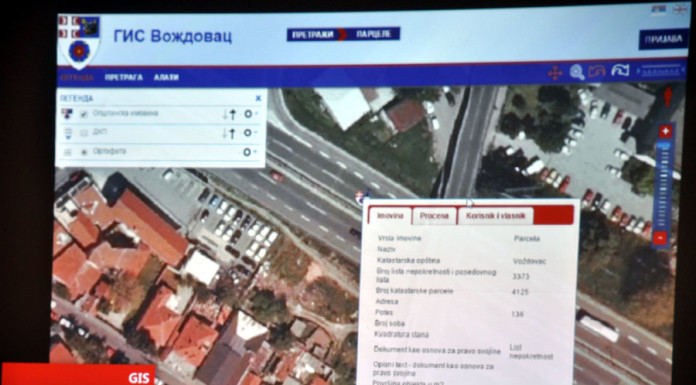The height and width of the screenshot is (385, 696).
Task: Move the first legend layer up
Action: coord(233,114)
